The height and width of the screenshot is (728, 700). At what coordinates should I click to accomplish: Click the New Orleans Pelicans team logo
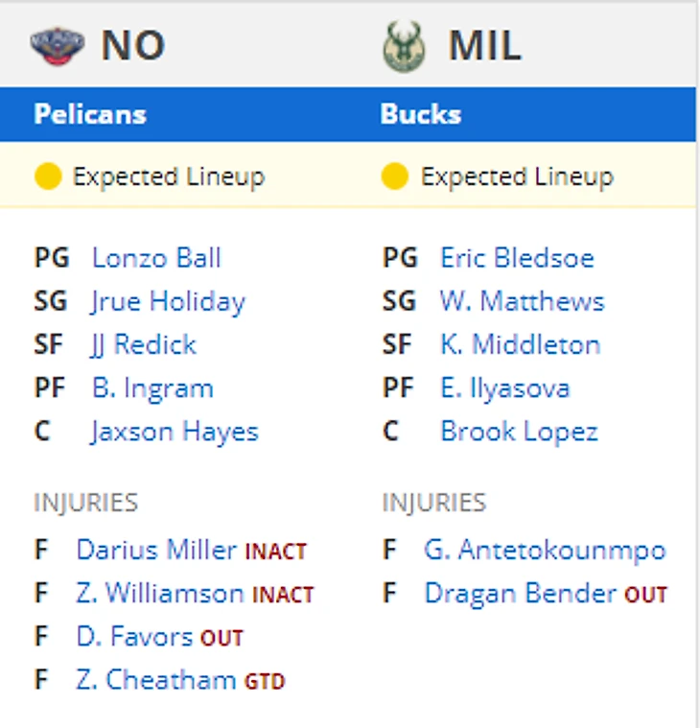click(x=57, y=46)
